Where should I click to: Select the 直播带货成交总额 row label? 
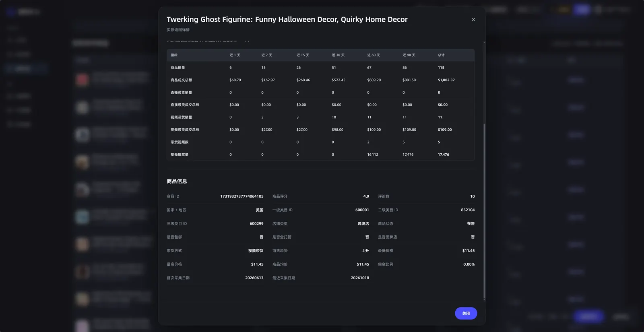coord(185,105)
